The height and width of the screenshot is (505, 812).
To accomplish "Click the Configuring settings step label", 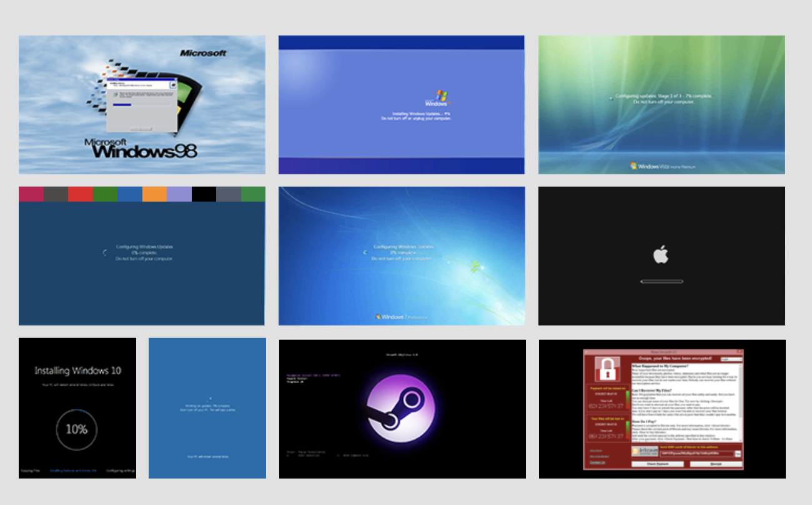I will pos(120,470).
